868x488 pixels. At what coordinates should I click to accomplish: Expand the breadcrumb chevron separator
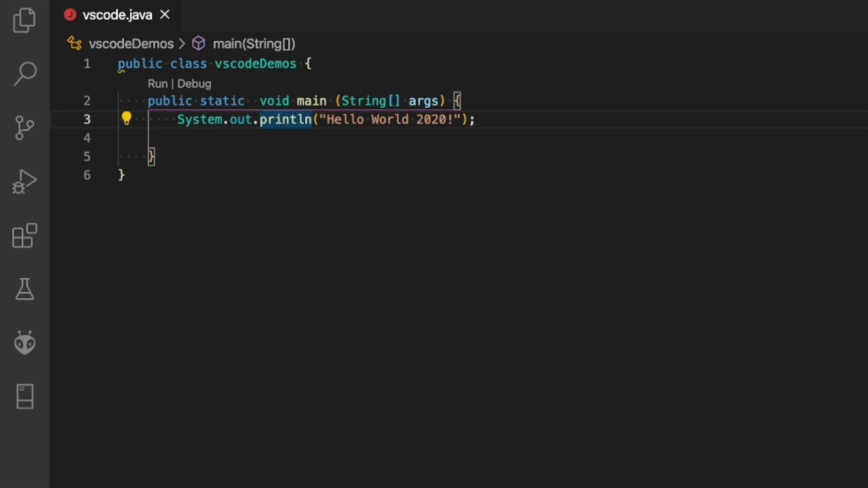coord(182,43)
